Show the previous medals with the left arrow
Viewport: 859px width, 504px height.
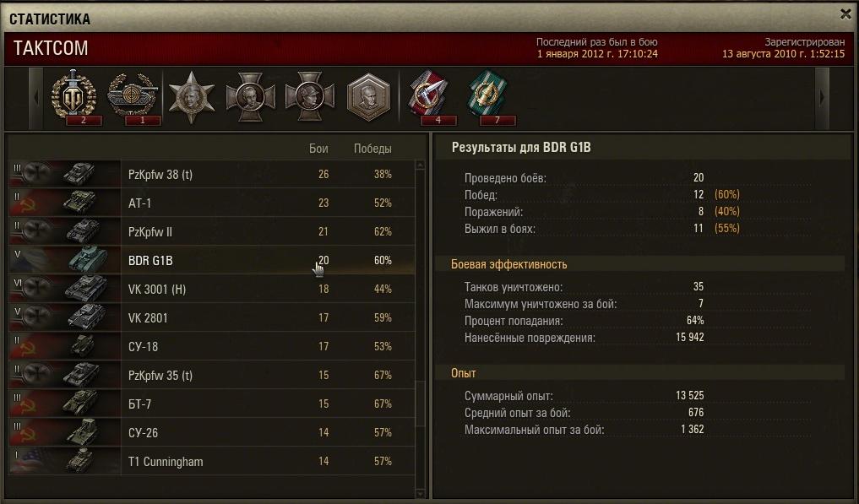(x=36, y=98)
